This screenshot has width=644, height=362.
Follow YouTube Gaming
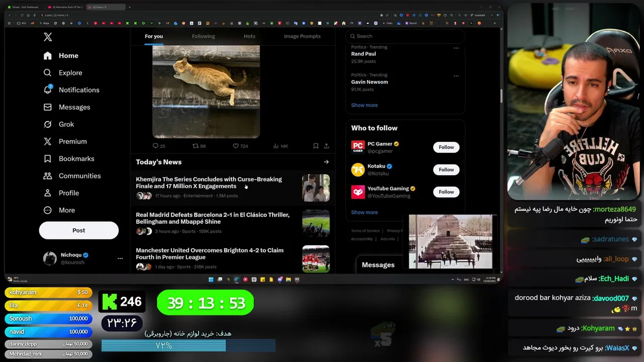coord(446,192)
